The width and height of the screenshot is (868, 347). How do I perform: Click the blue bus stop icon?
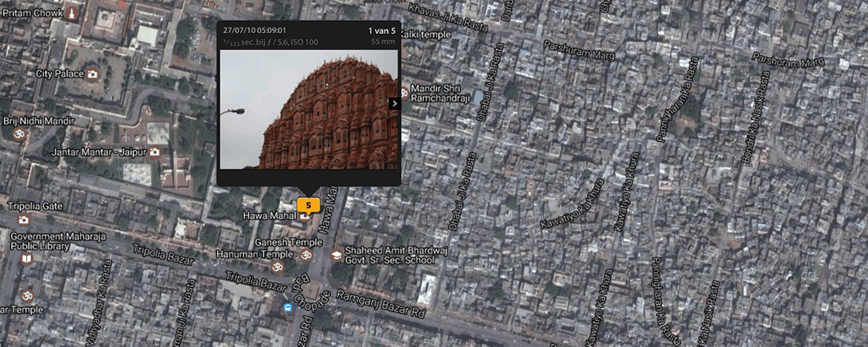[290, 307]
